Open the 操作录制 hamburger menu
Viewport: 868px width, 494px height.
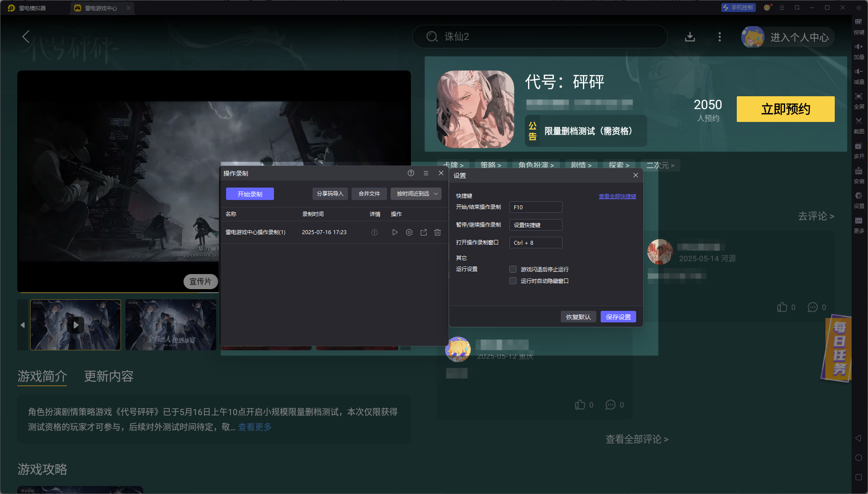pyautogui.click(x=426, y=173)
